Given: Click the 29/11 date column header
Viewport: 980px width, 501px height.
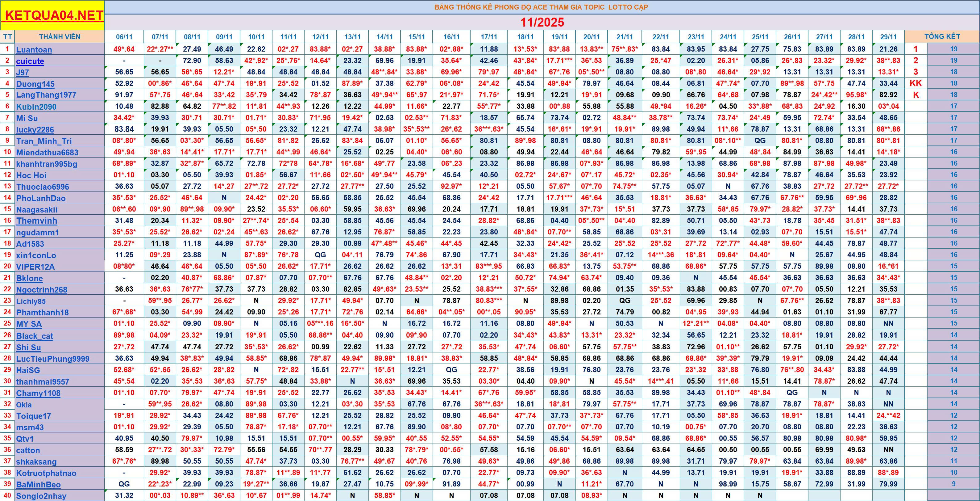Looking at the screenshot, I should 888,37.
